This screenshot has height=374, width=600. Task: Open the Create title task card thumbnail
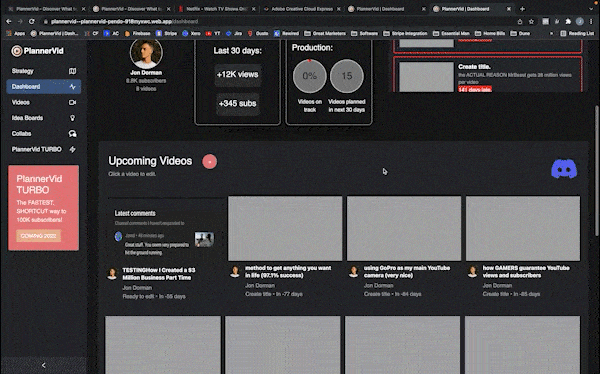coord(426,77)
